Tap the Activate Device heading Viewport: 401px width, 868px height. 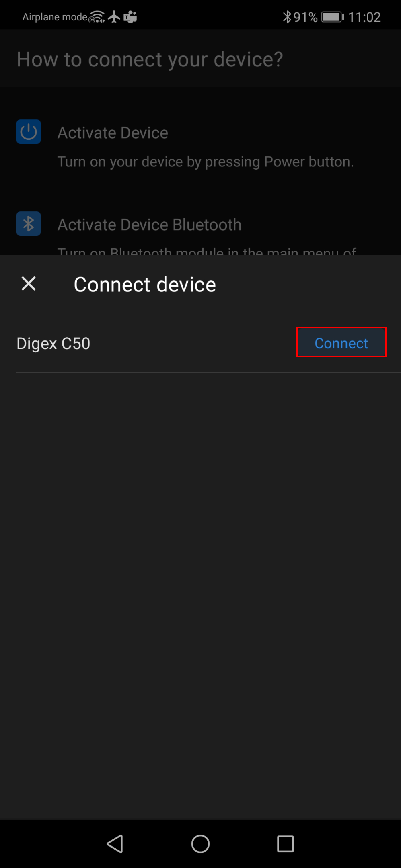pos(113,133)
